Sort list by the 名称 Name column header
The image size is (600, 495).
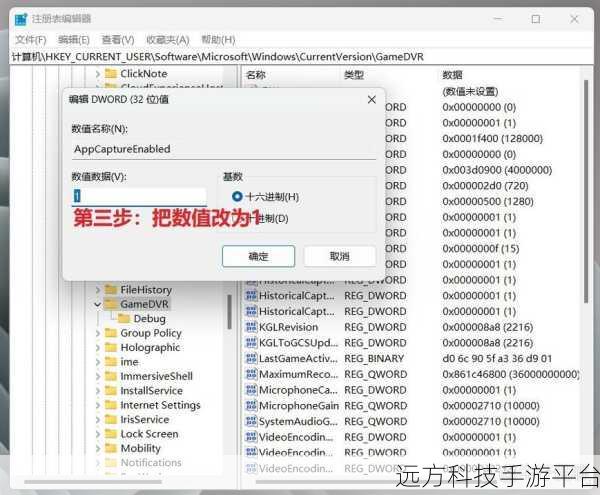point(256,75)
